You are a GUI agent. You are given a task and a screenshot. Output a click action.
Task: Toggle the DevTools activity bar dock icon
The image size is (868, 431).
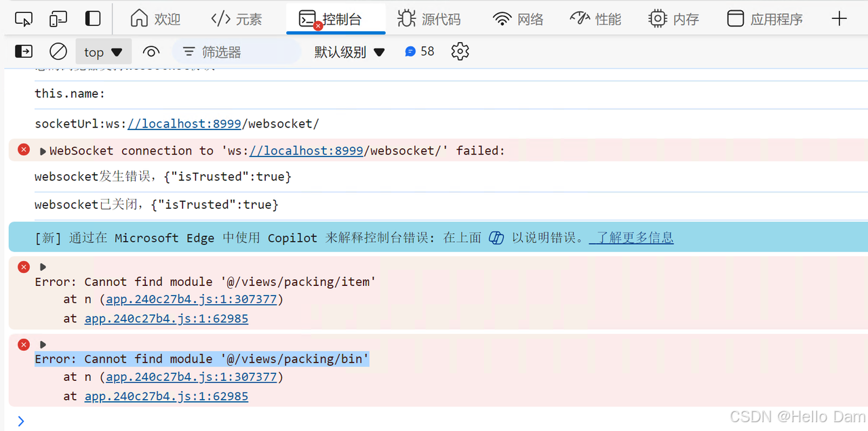coord(93,19)
